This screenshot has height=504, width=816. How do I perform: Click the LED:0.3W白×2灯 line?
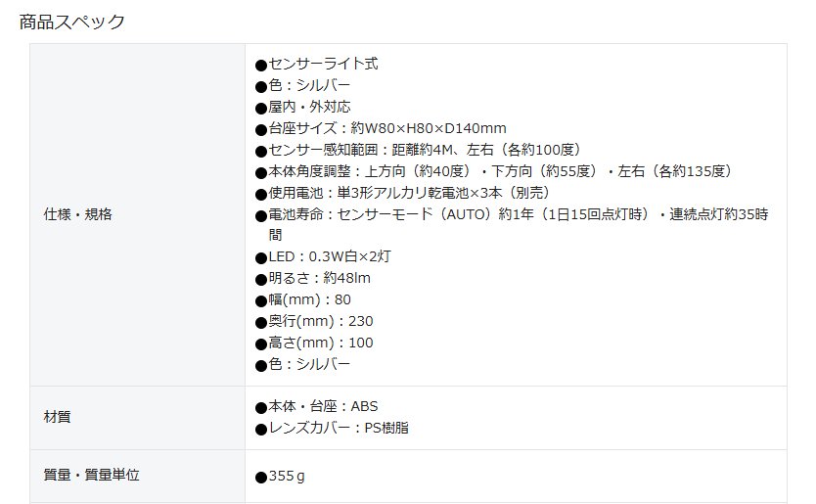[x=323, y=256]
